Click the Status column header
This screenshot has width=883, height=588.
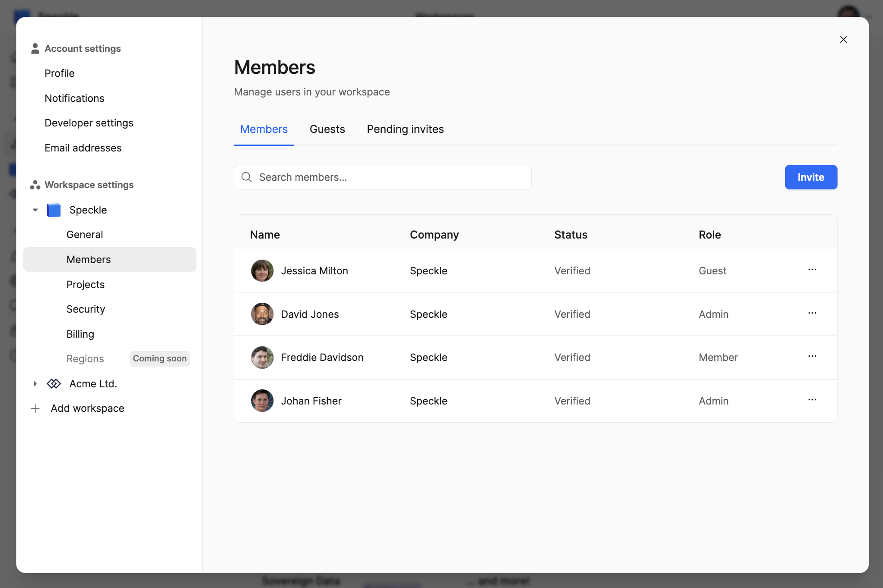coord(570,235)
